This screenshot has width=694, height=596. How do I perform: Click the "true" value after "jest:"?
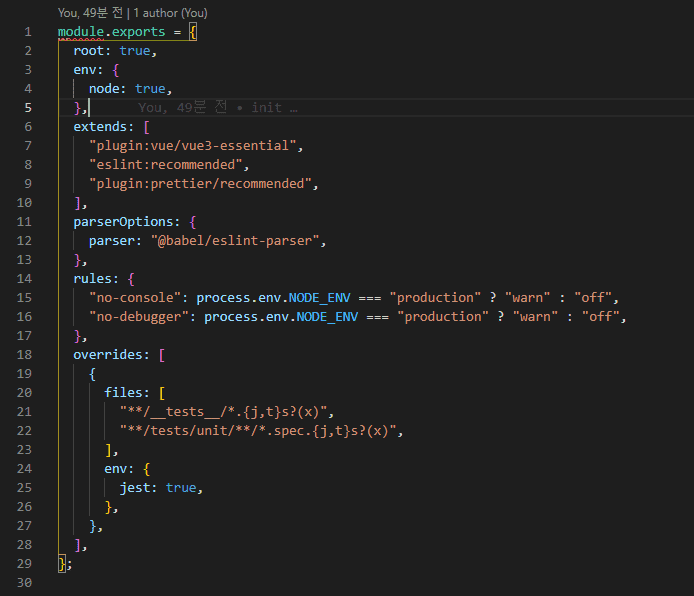[x=181, y=488]
